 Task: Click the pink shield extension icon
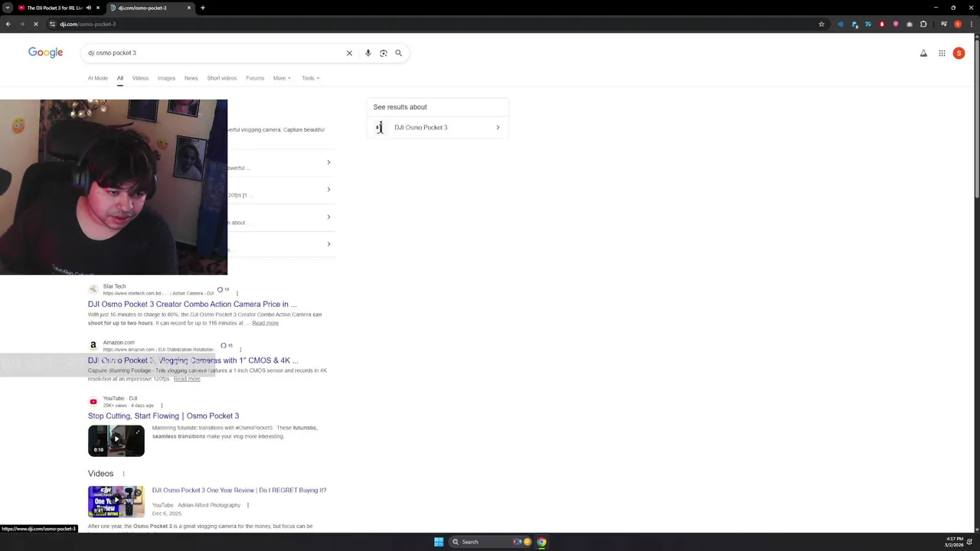click(896, 24)
